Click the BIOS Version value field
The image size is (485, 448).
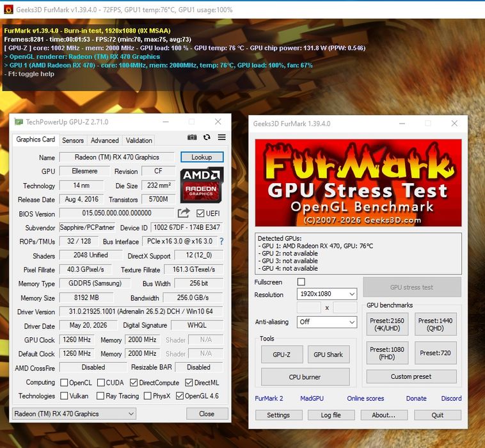(x=116, y=213)
